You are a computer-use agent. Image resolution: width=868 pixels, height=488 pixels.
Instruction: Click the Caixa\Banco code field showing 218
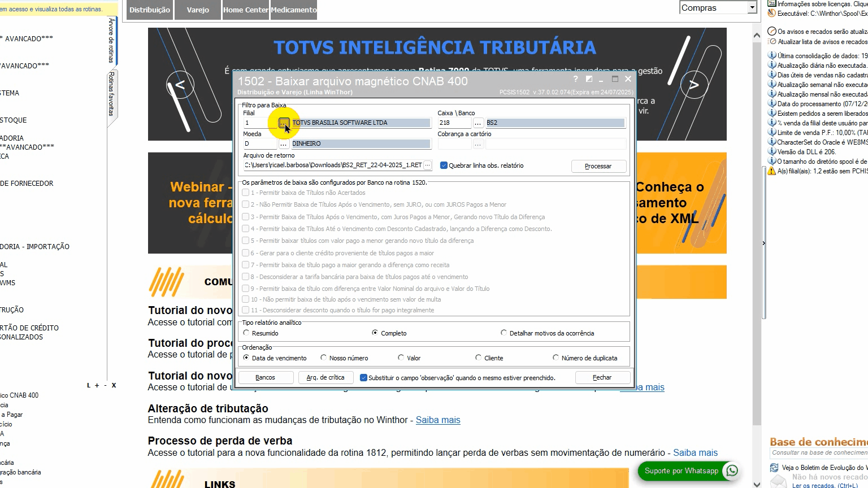454,123
